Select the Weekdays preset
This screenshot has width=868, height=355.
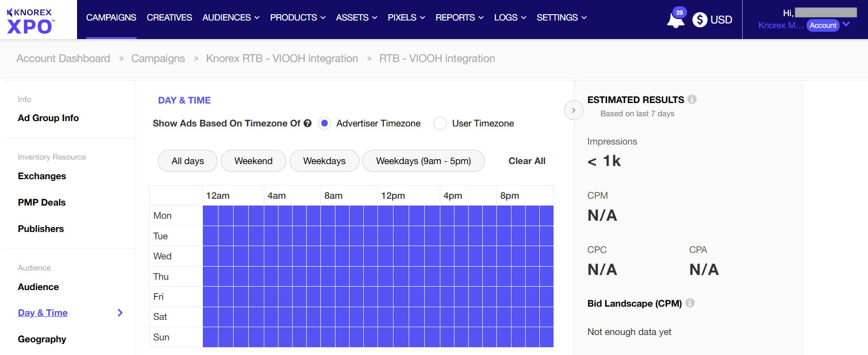(x=324, y=161)
